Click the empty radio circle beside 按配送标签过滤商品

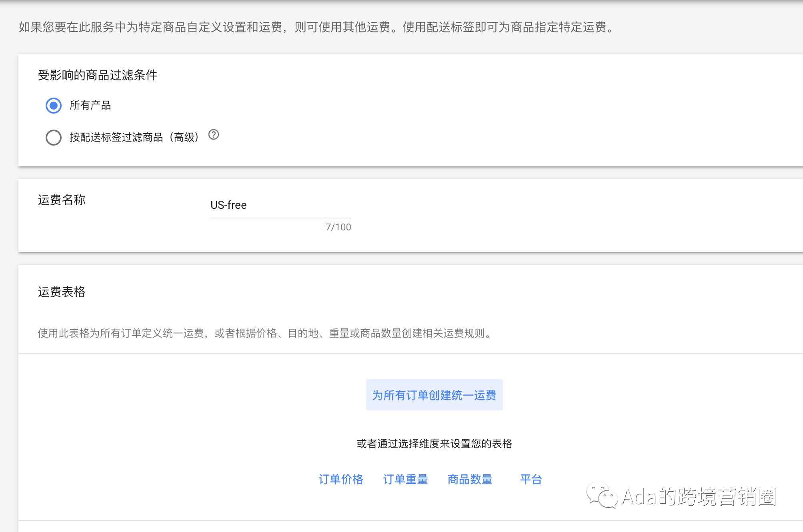(x=53, y=138)
